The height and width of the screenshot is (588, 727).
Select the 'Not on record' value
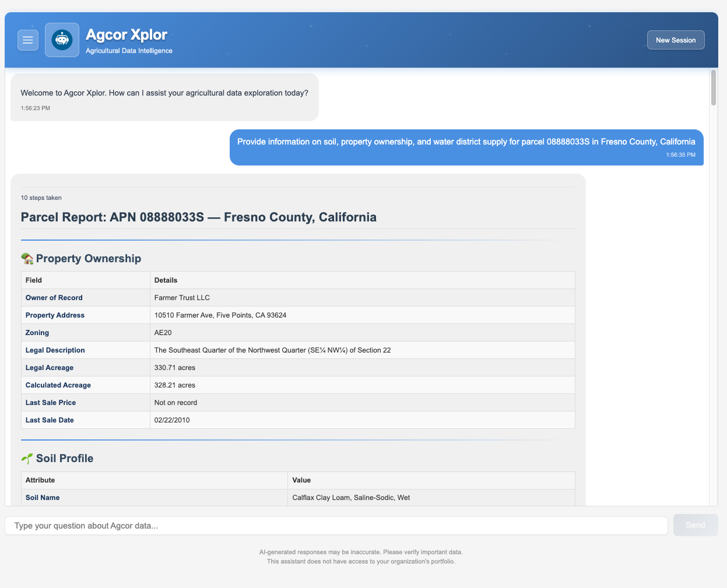click(x=175, y=403)
